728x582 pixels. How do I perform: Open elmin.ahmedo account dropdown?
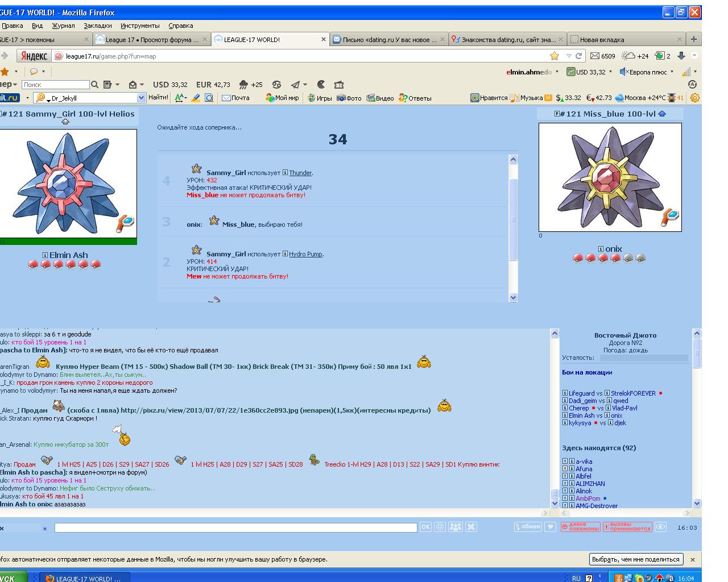[532, 72]
